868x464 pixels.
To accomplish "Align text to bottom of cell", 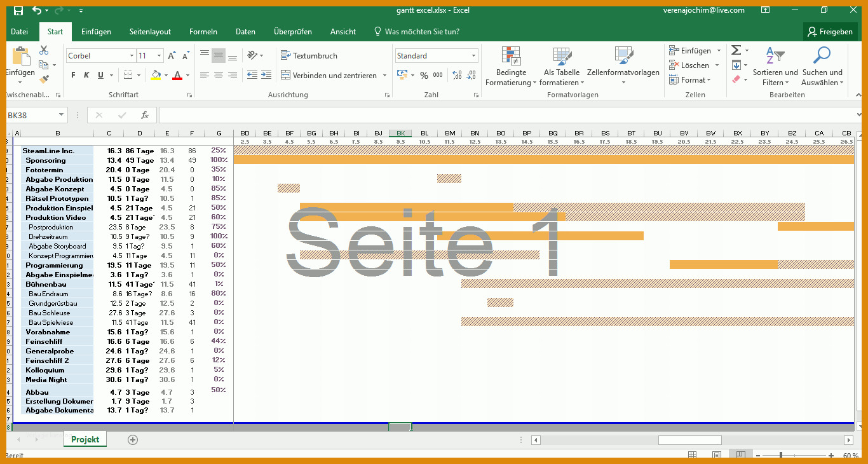I will pos(233,56).
